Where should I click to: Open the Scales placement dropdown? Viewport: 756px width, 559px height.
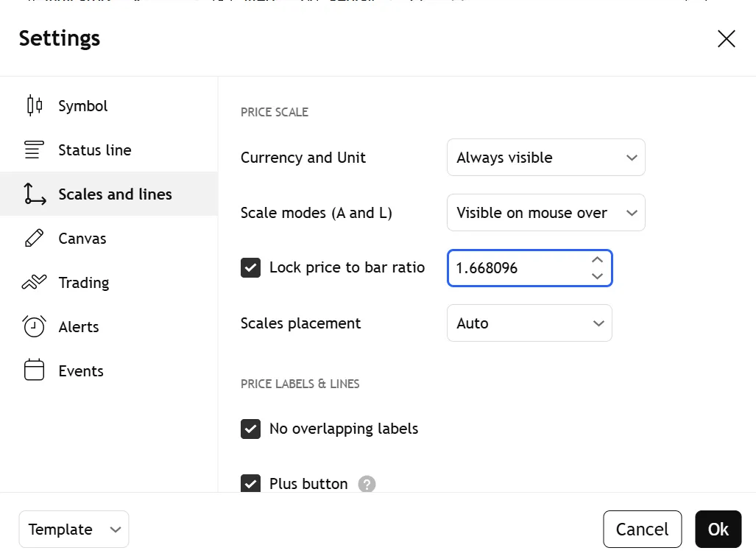tap(529, 323)
